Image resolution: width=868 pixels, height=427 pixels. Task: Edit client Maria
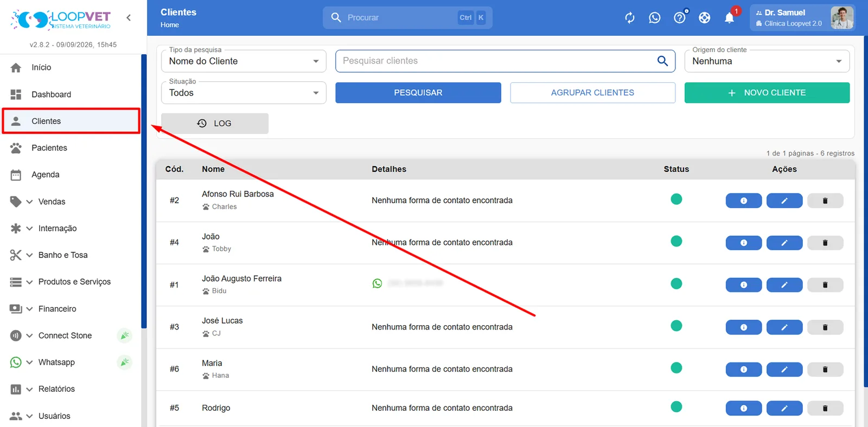[x=784, y=370]
